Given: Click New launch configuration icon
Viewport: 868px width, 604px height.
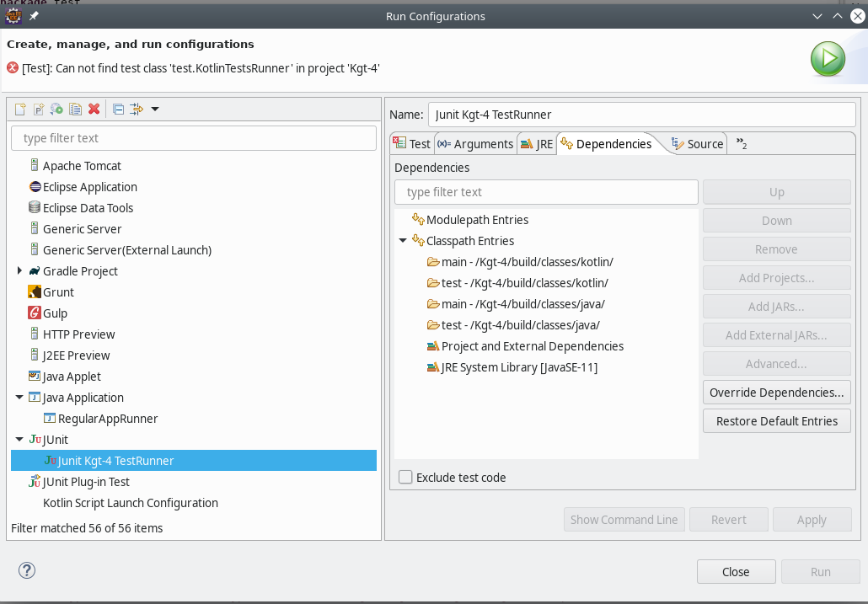Looking at the screenshot, I should (x=20, y=109).
